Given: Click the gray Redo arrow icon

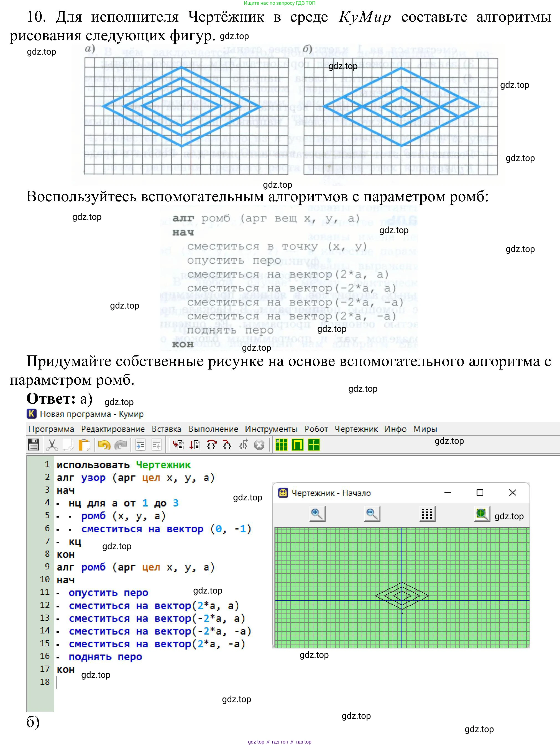Looking at the screenshot, I should [120, 445].
